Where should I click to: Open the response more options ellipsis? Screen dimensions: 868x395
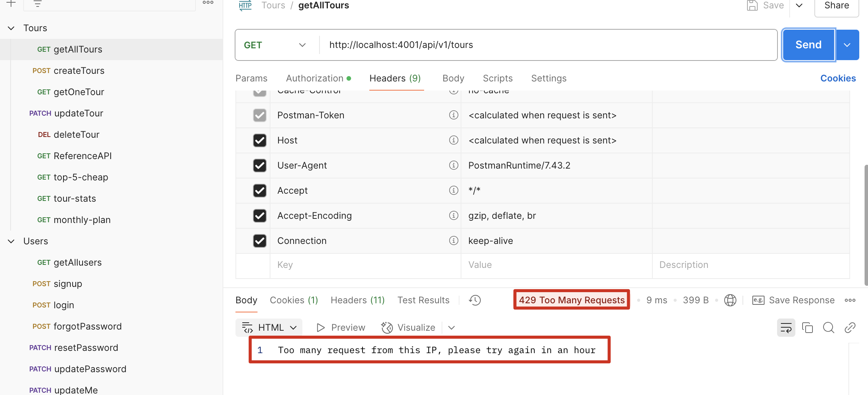click(850, 300)
